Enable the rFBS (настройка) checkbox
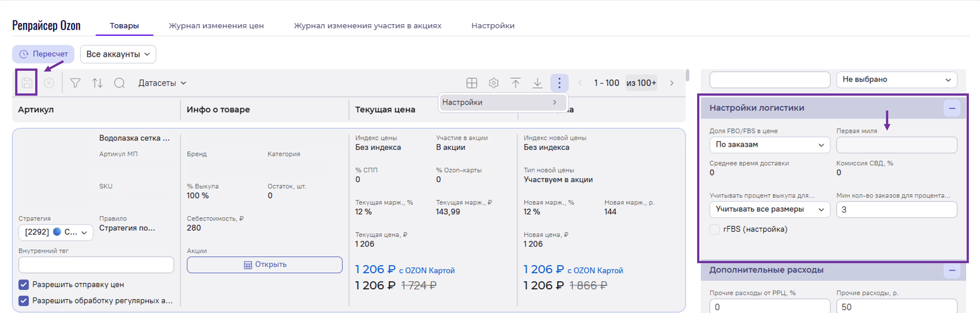The width and height of the screenshot is (980, 313). [x=715, y=229]
